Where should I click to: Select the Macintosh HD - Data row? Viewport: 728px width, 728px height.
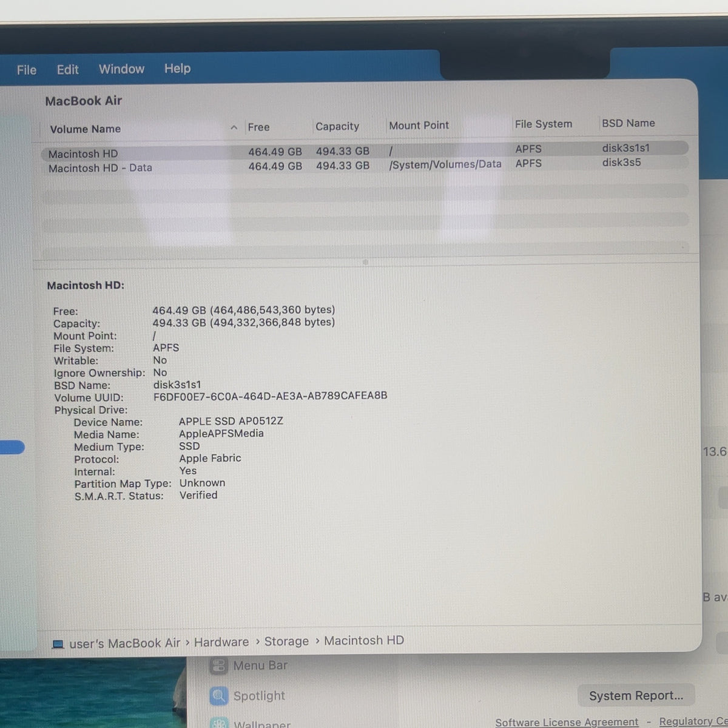[364, 166]
